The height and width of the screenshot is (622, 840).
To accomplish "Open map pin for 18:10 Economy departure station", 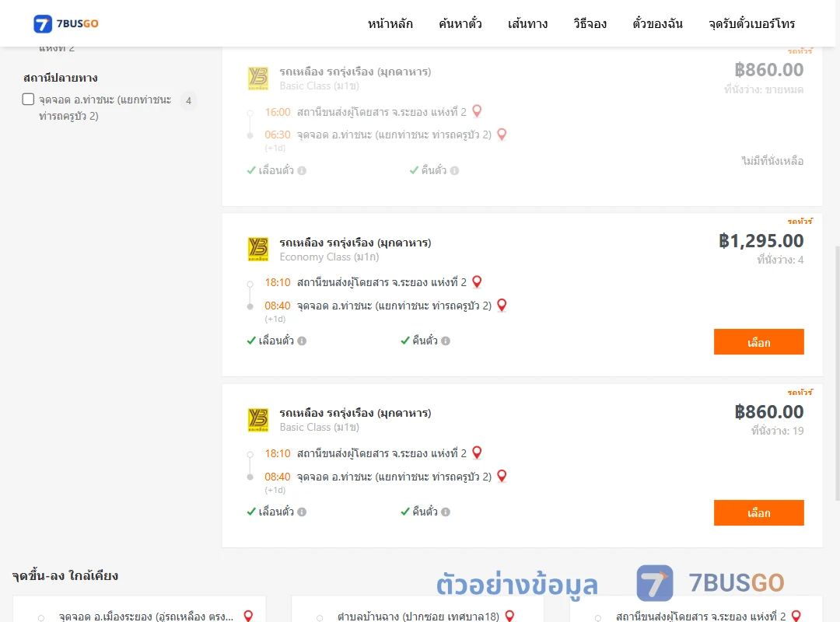I will pos(477,281).
